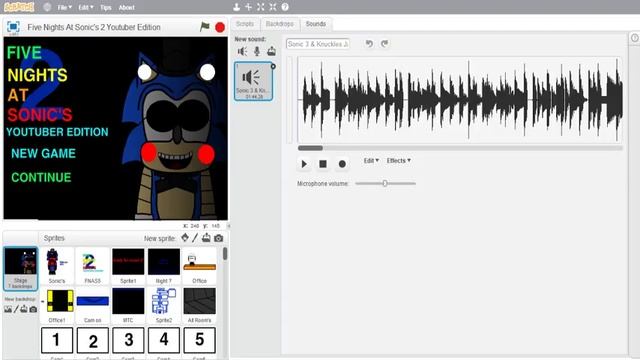Select the sprite showing number 3
The image size is (640, 360).
coord(128,340)
